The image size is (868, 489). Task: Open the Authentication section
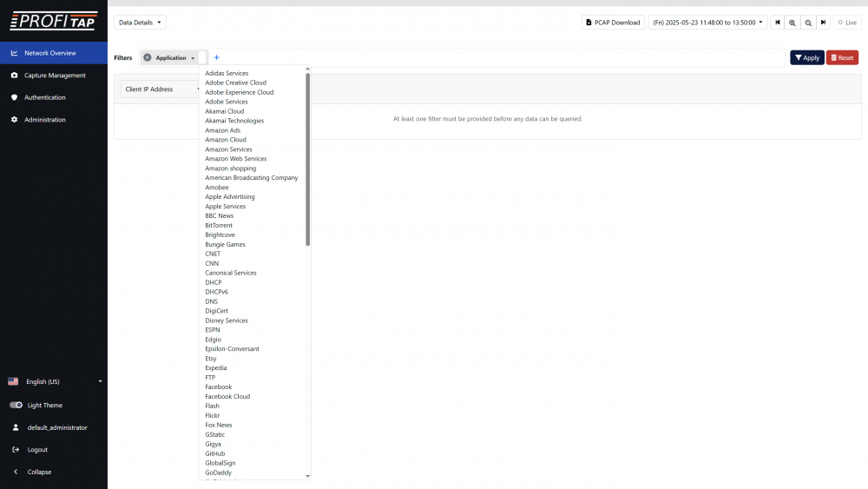44,97
